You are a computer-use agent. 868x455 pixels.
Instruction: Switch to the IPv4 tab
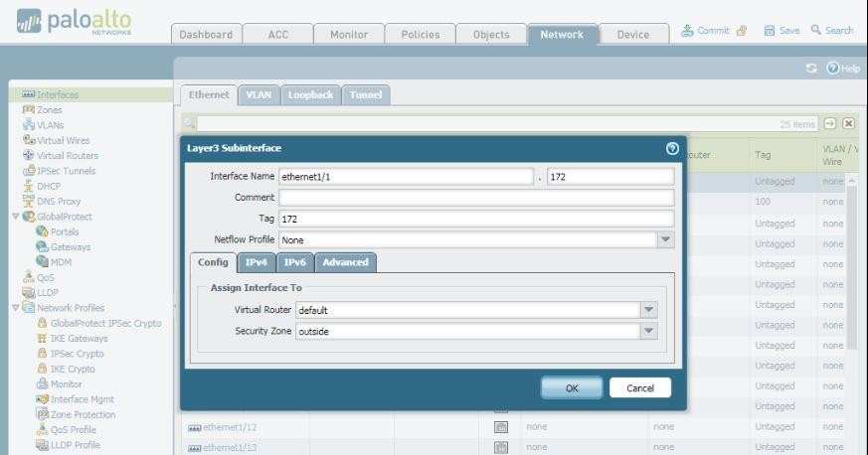click(257, 262)
